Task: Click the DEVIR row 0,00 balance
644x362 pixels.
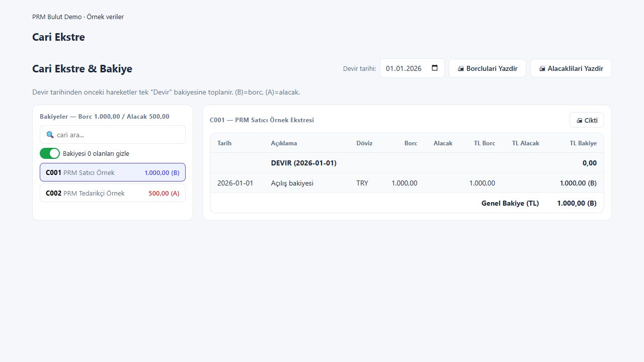Action: [x=590, y=163]
